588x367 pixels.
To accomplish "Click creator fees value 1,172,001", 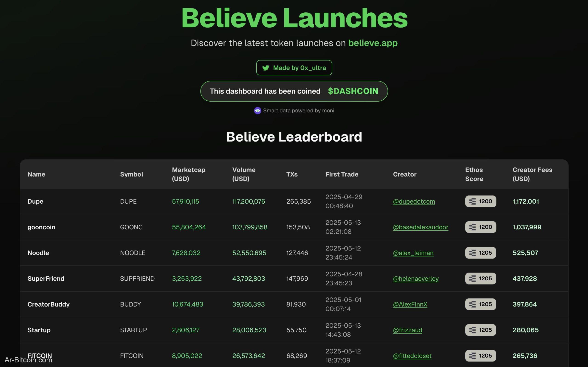I will coord(526,202).
